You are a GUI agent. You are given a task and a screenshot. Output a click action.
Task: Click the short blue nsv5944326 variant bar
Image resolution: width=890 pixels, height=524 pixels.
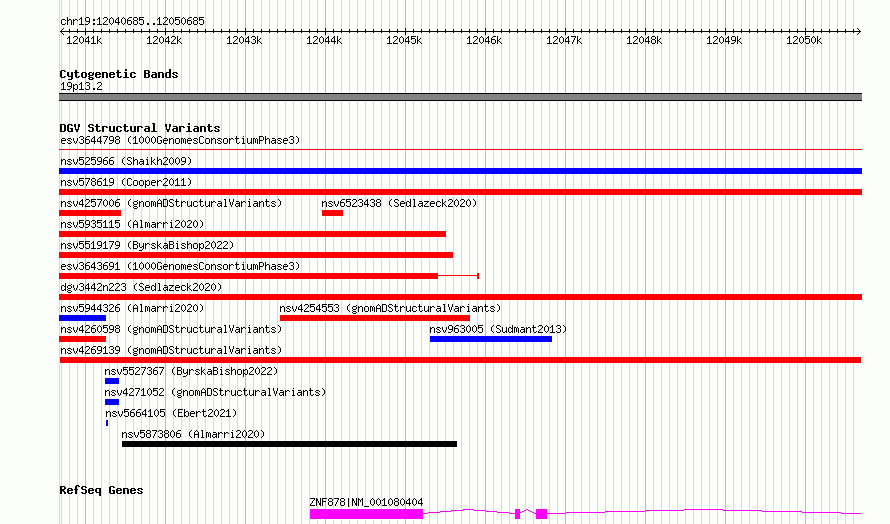82,318
